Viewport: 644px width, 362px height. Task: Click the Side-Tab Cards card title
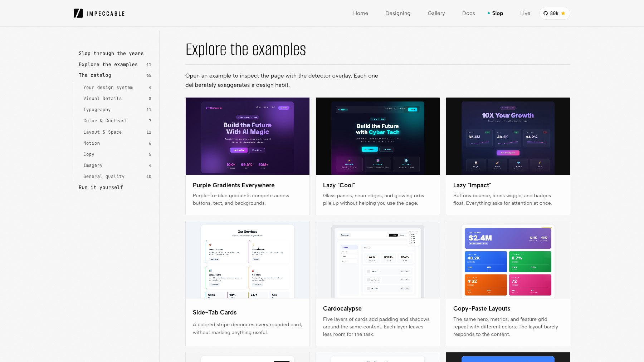(x=215, y=312)
